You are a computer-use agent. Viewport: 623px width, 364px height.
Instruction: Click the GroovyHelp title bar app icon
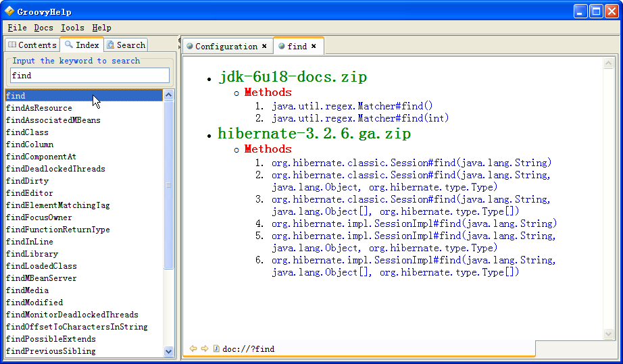pyautogui.click(x=9, y=11)
